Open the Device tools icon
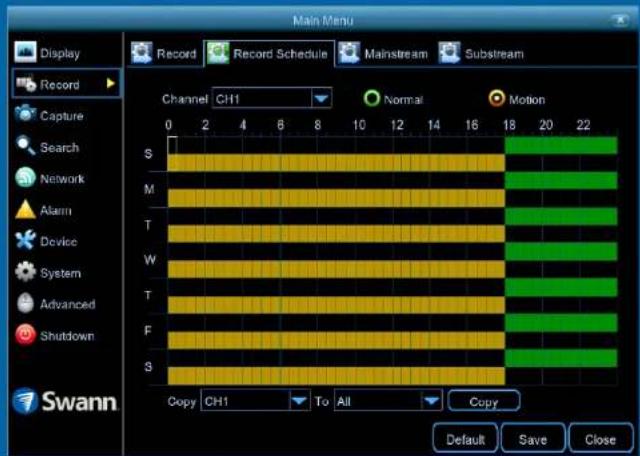 click(25, 240)
